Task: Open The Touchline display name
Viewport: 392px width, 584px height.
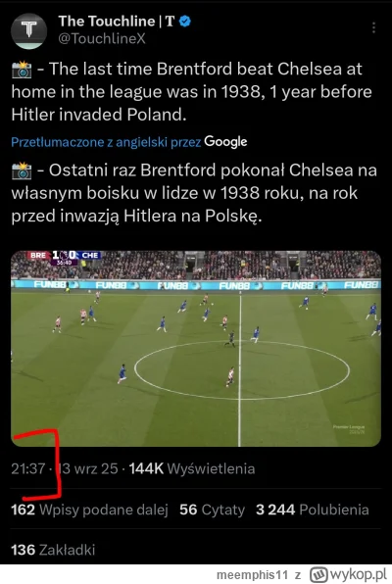Action: tap(117, 22)
